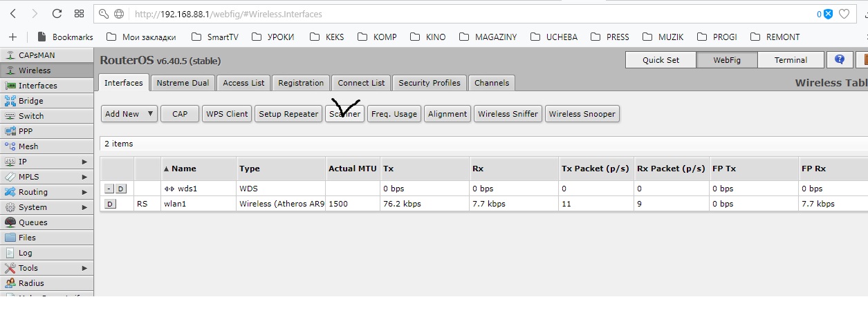Open the help question mark icon
The height and width of the screenshot is (335, 868).
[x=840, y=60]
